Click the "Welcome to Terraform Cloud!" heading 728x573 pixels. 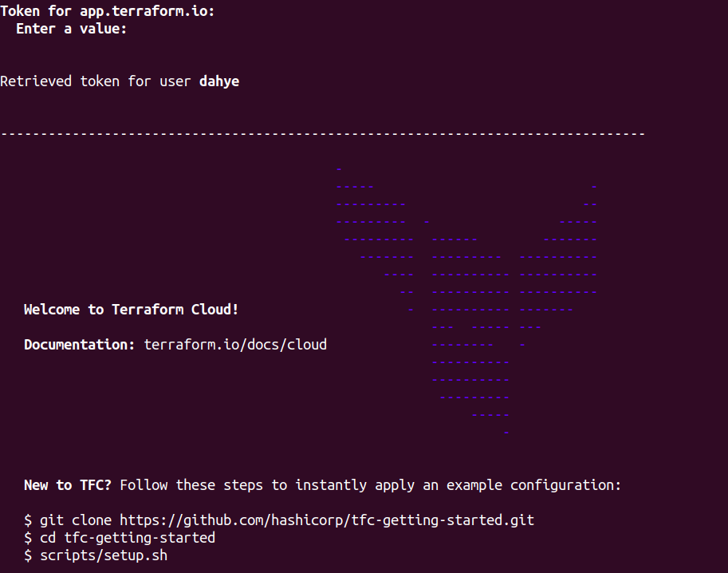(131, 310)
